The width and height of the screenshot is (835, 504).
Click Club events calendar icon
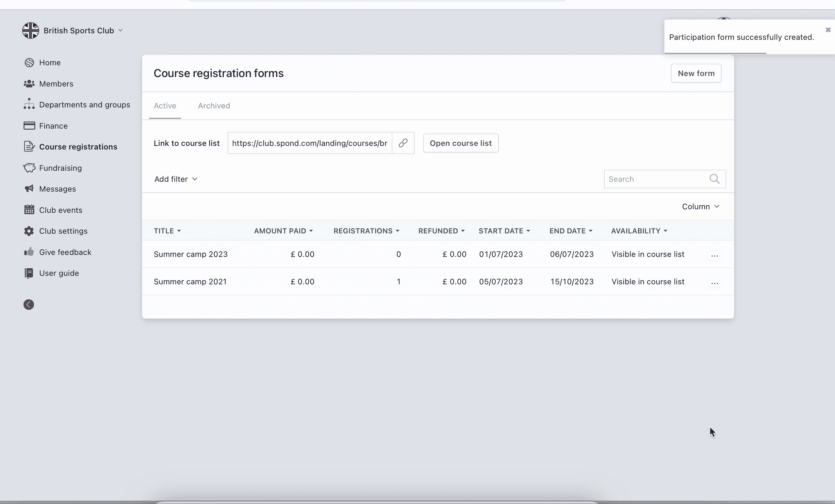pyautogui.click(x=29, y=210)
